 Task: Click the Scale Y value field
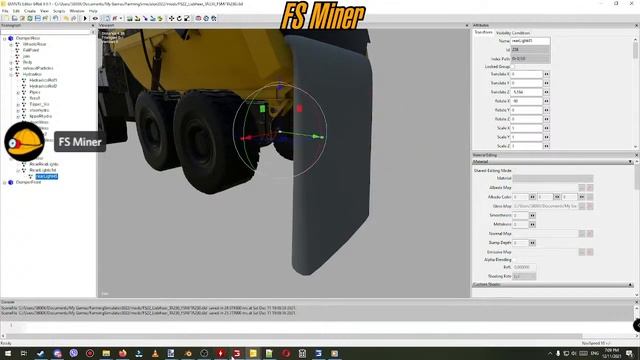click(527, 137)
